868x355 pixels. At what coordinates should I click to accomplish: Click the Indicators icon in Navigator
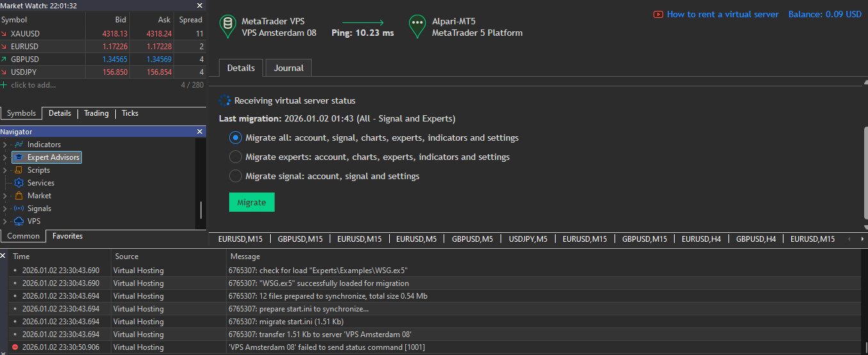pyautogui.click(x=19, y=145)
